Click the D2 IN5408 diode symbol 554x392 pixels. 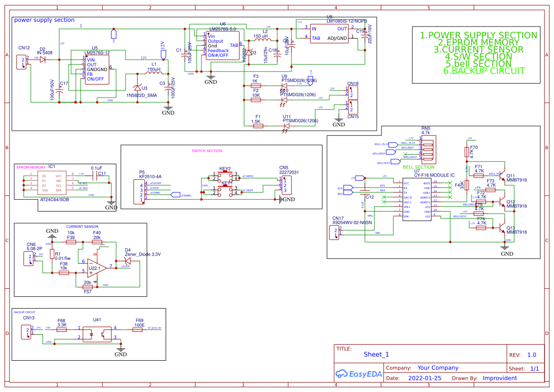(x=43, y=60)
